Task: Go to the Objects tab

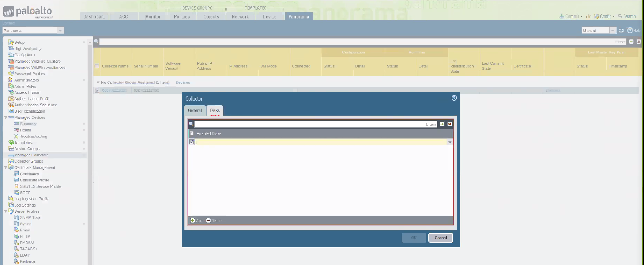Action: [x=211, y=16]
